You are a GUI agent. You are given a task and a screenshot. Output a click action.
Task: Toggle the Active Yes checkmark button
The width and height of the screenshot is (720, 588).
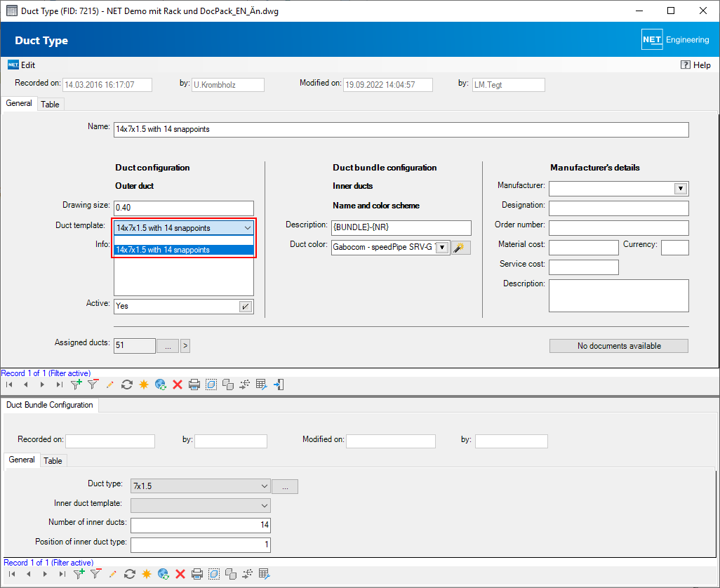[246, 306]
